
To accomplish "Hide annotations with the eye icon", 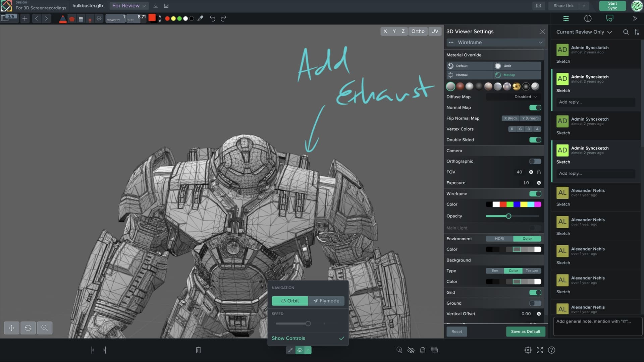I will tap(411, 350).
